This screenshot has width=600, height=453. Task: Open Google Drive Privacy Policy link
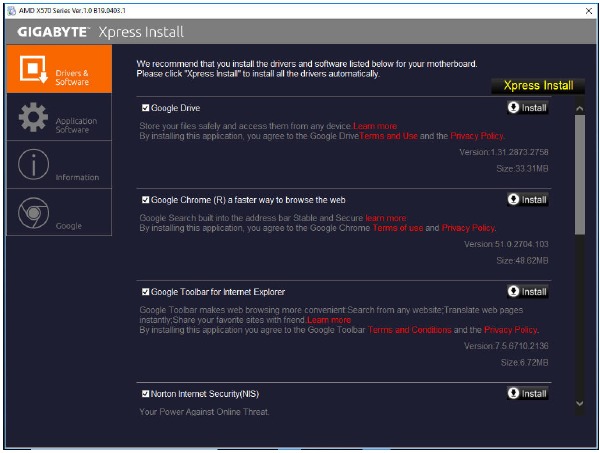click(x=477, y=135)
